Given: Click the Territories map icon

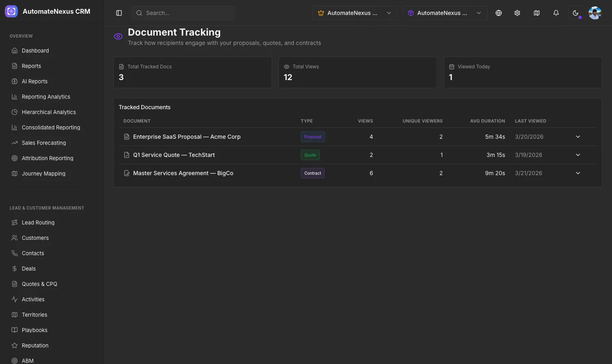Looking at the screenshot, I should click(x=15, y=315).
